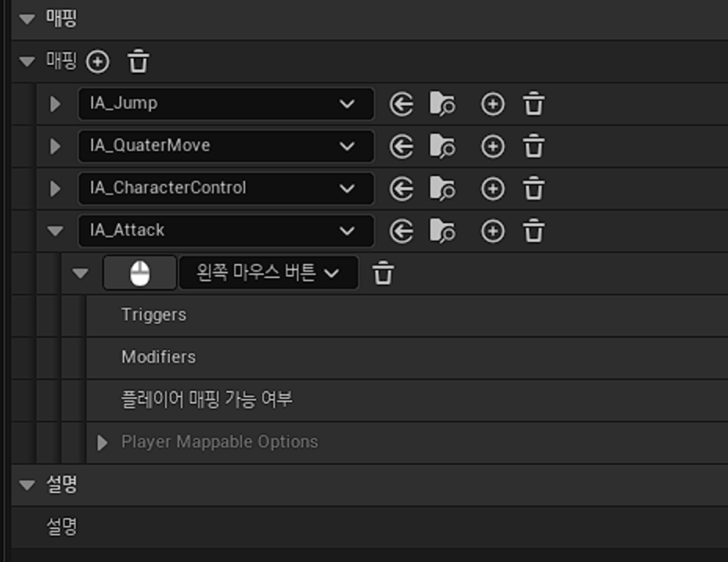Screen dimensions: 728x562
Task: Collapse the IA_Attack mapping row
Action: [56, 231]
